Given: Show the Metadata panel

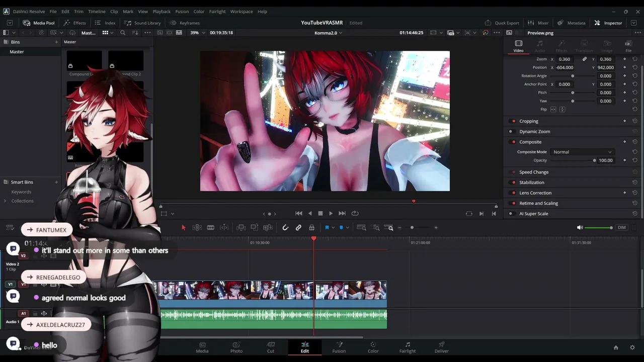Looking at the screenshot, I should 571,23.
